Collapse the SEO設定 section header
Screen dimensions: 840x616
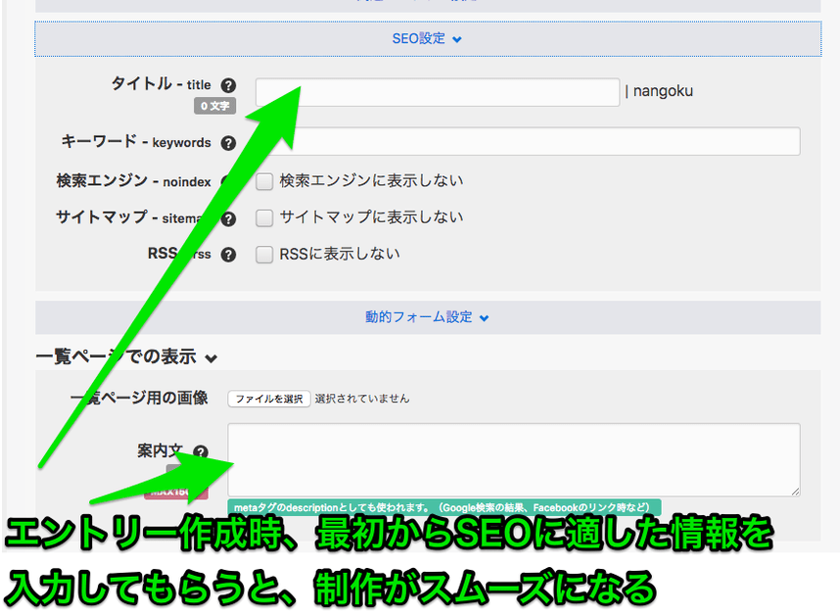tap(427, 39)
